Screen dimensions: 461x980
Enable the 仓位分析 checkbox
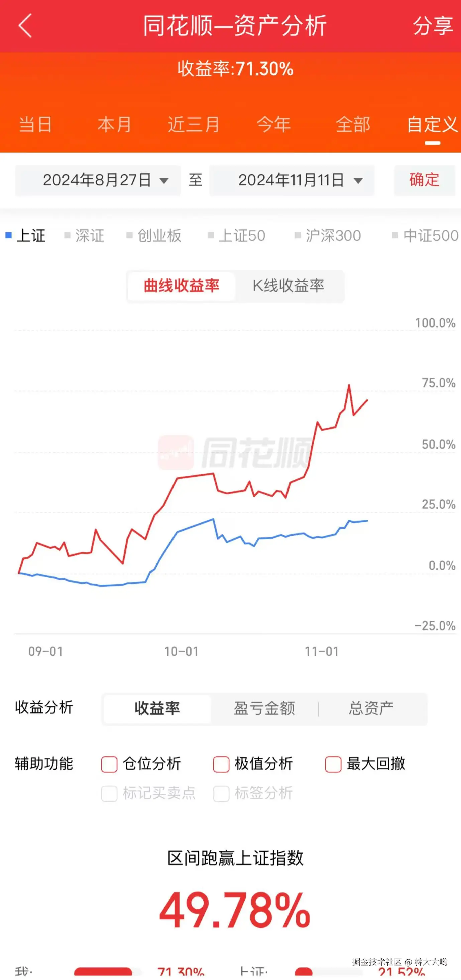coord(109,764)
